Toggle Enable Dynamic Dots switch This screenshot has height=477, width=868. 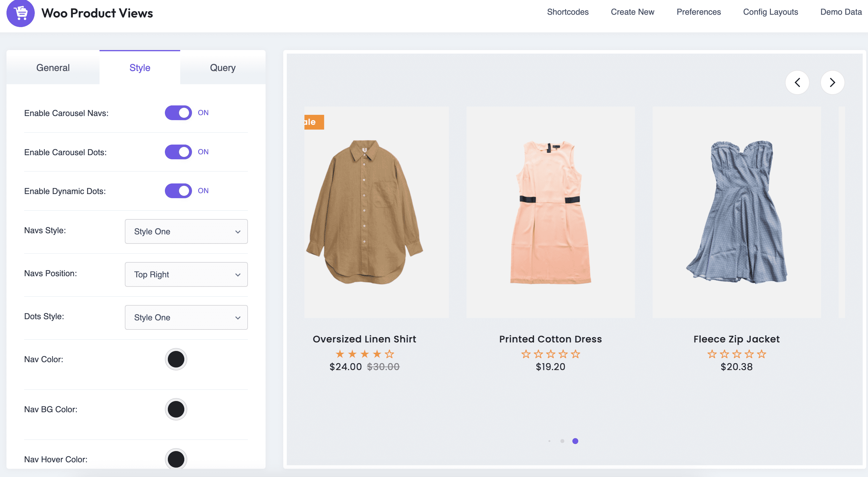pyautogui.click(x=178, y=191)
